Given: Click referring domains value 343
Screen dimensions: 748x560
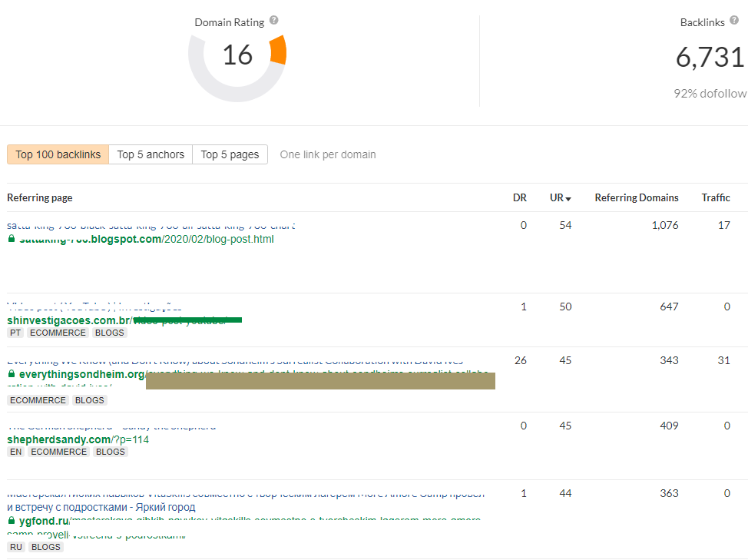Looking at the screenshot, I should point(670,360).
